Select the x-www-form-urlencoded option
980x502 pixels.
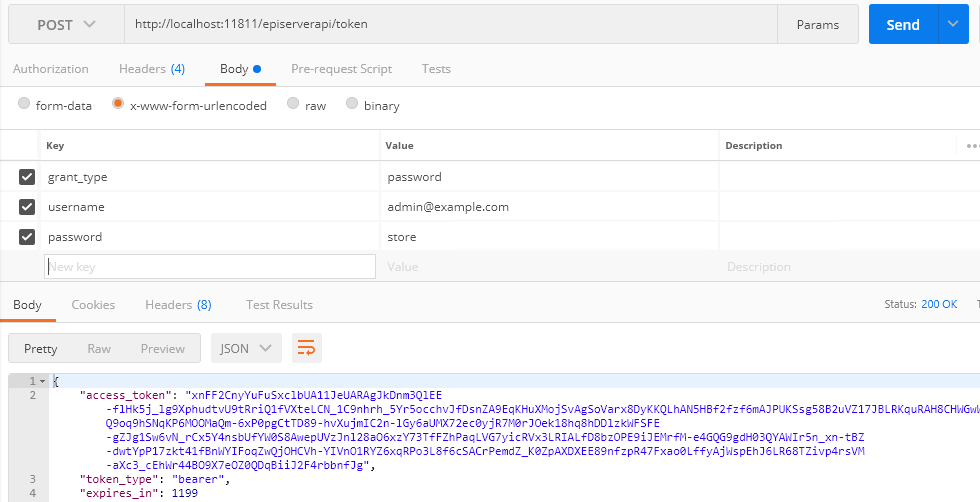[118, 103]
